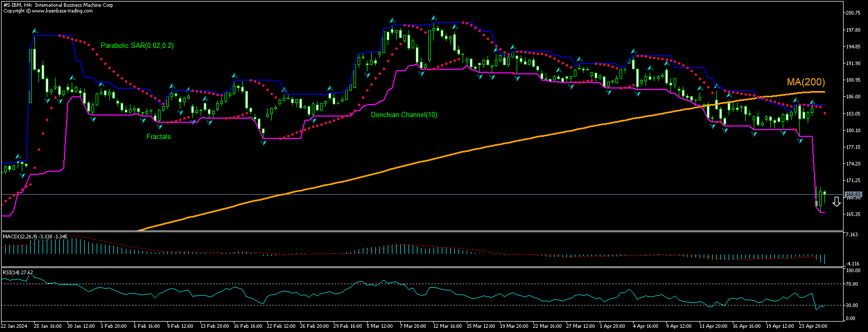Viewport: 868px width, 332px height.
Task: Select the Fractals indicator label
Action: click(x=159, y=137)
